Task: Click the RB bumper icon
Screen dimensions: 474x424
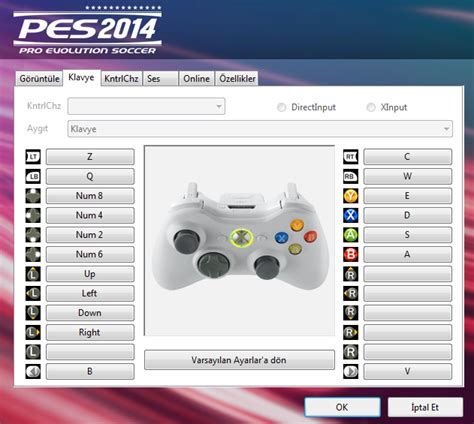Action: tap(351, 176)
